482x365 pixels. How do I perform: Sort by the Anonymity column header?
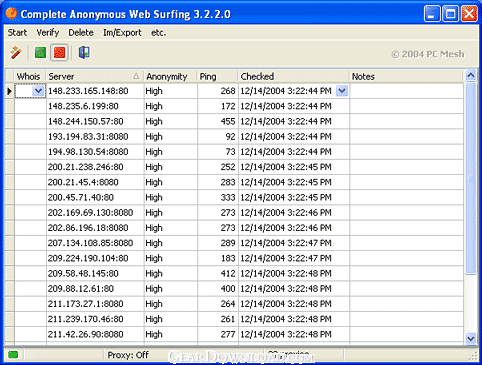(171, 76)
